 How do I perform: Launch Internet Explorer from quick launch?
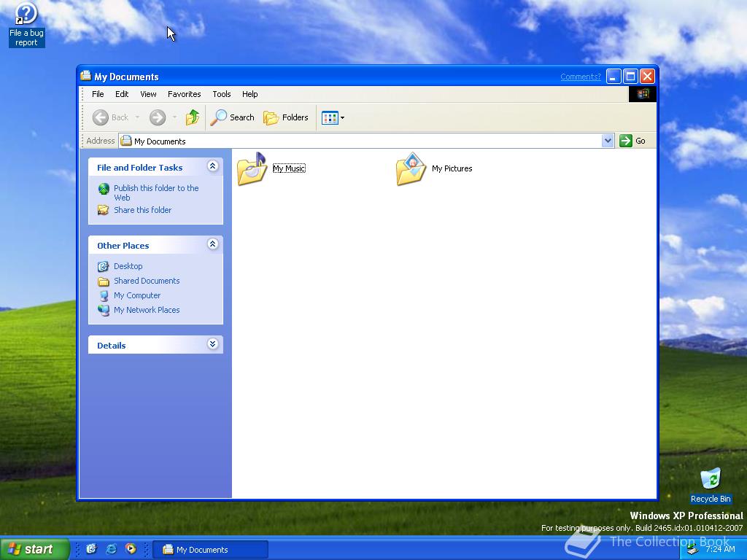(111, 549)
